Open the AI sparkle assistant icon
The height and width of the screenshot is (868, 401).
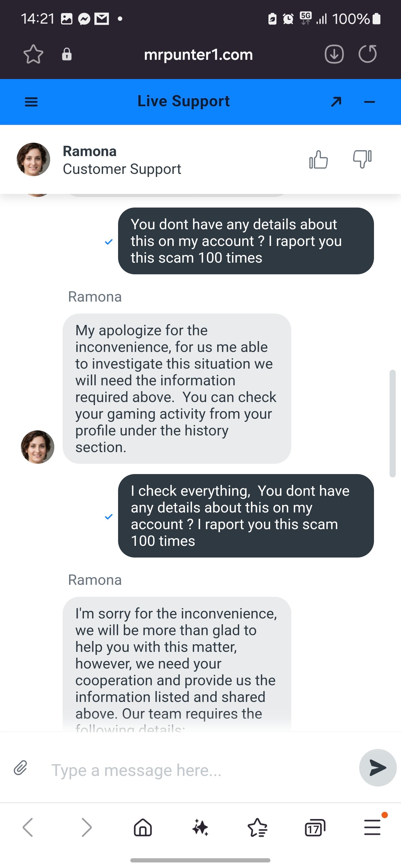[200, 827]
